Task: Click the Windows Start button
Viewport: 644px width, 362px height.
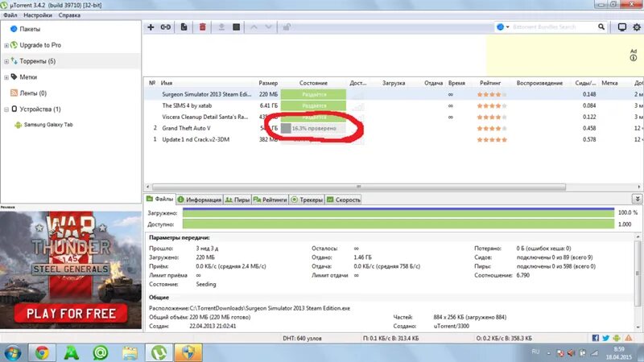Action: [x=13, y=353]
